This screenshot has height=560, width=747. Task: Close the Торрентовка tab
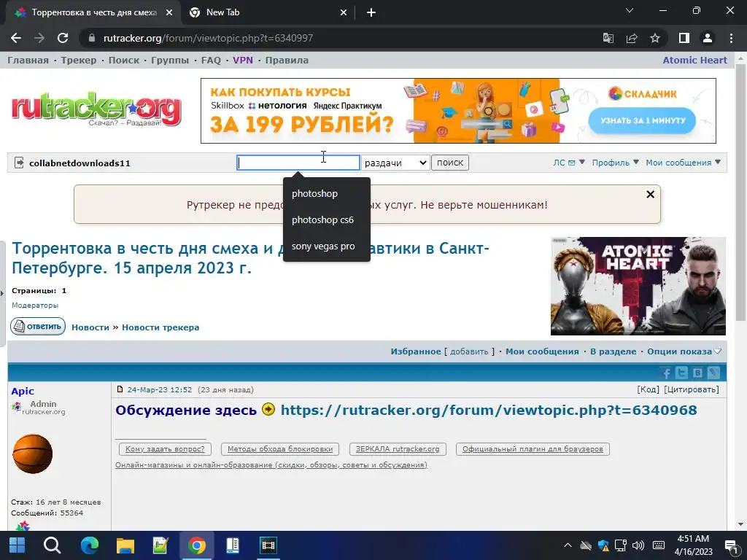[x=169, y=12]
